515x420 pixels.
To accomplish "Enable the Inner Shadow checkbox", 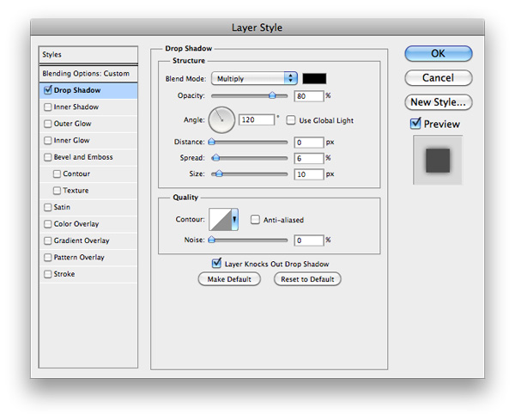I will (47, 107).
